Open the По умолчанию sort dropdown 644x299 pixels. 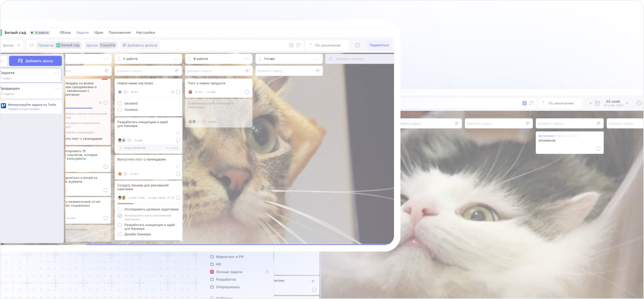pos(327,45)
